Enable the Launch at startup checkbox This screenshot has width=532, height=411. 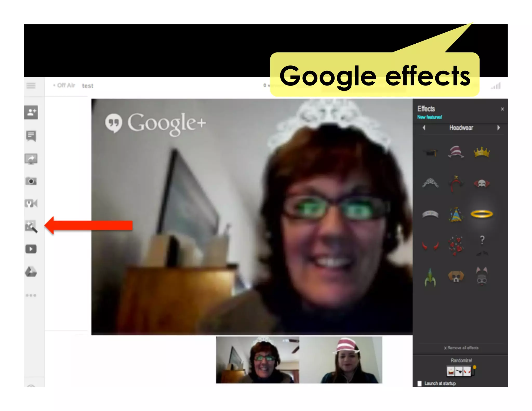click(x=420, y=383)
